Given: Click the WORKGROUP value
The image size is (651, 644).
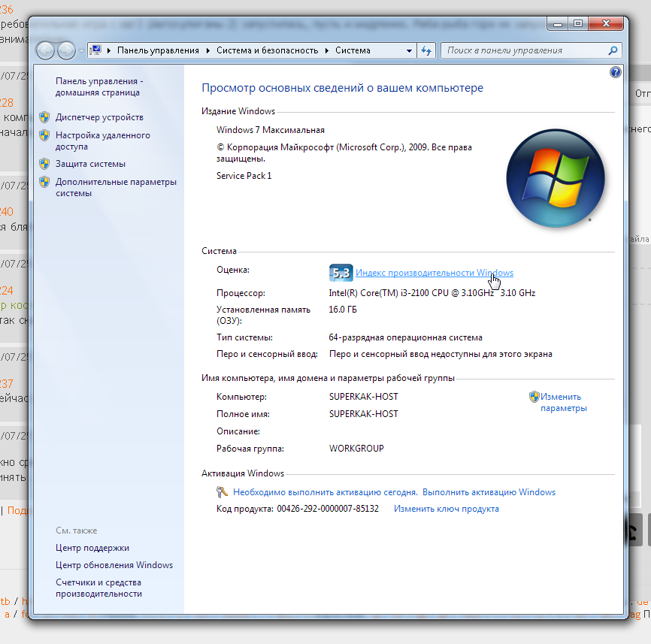Looking at the screenshot, I should pyautogui.click(x=356, y=449).
